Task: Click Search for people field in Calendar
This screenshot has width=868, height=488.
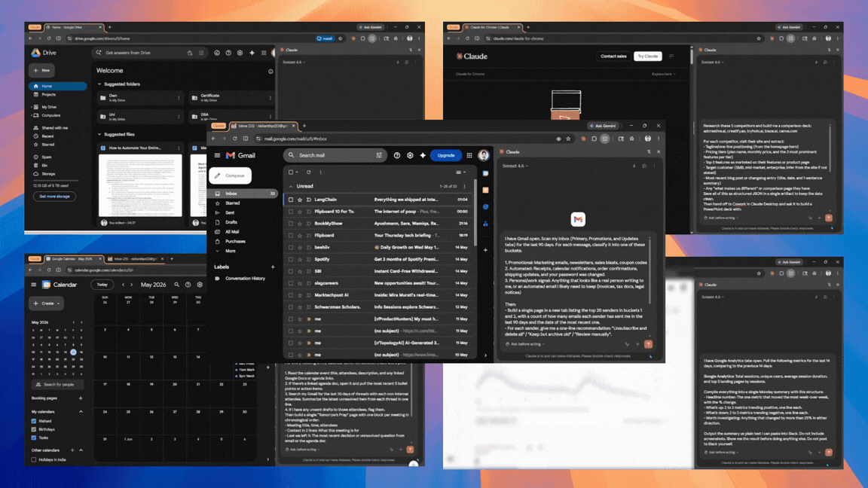Action: (57, 385)
